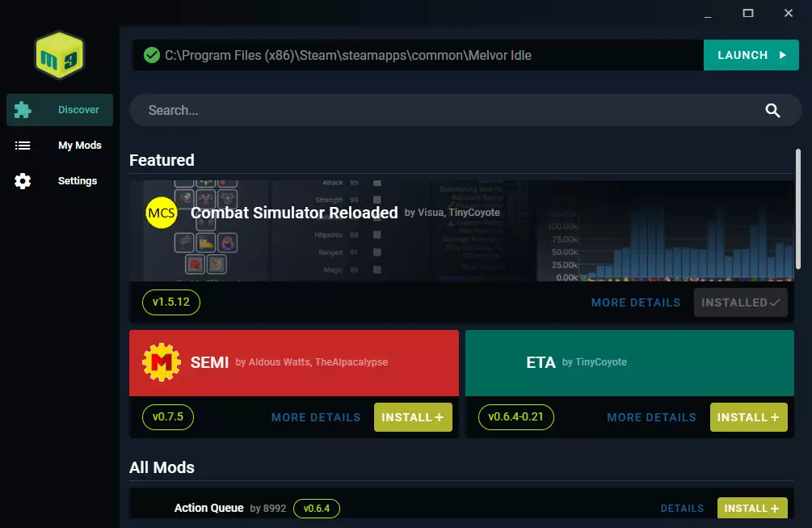This screenshot has height=528, width=812.
Task: Switch to the My Mods tab
Action: 60,146
